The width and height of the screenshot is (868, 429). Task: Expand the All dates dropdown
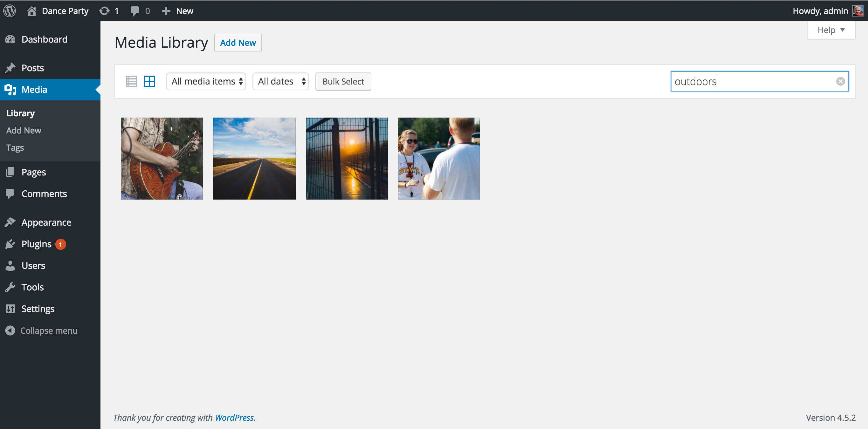(281, 81)
